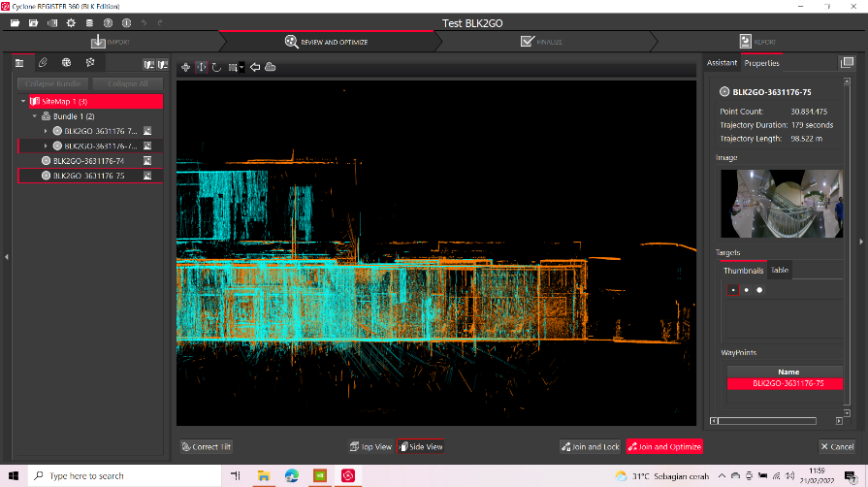
Task: Click the undo arrow icon
Action: 144,22
